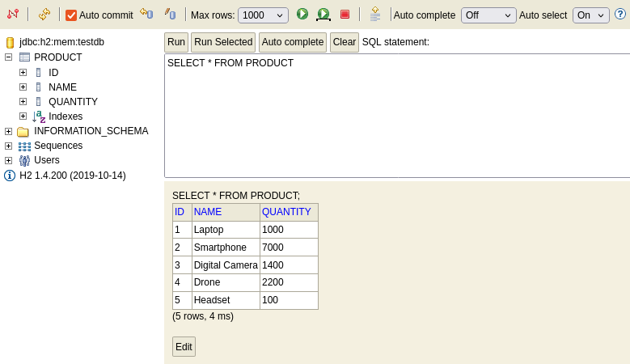Expand the QUANTITY column node
Viewport: 630px width, 364px height.
[x=23, y=101]
